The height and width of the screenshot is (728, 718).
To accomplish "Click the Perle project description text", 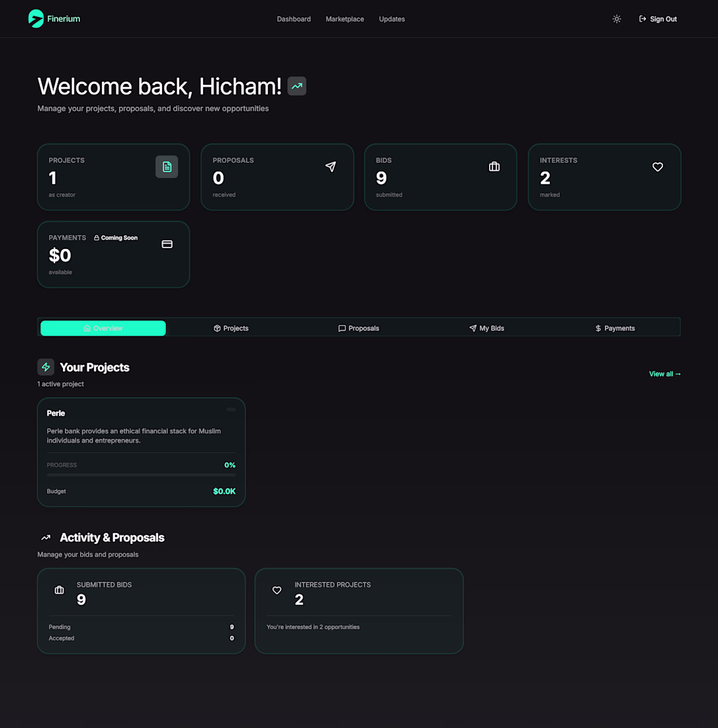I will (x=134, y=435).
